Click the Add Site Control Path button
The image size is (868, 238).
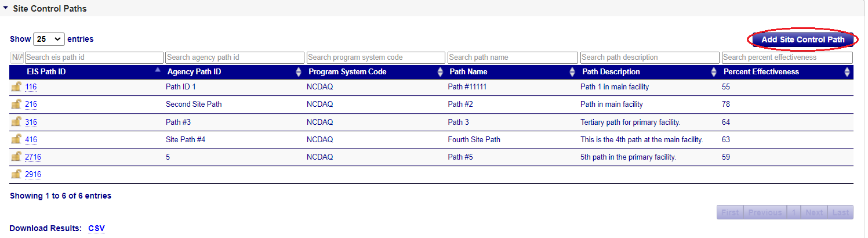(x=803, y=39)
